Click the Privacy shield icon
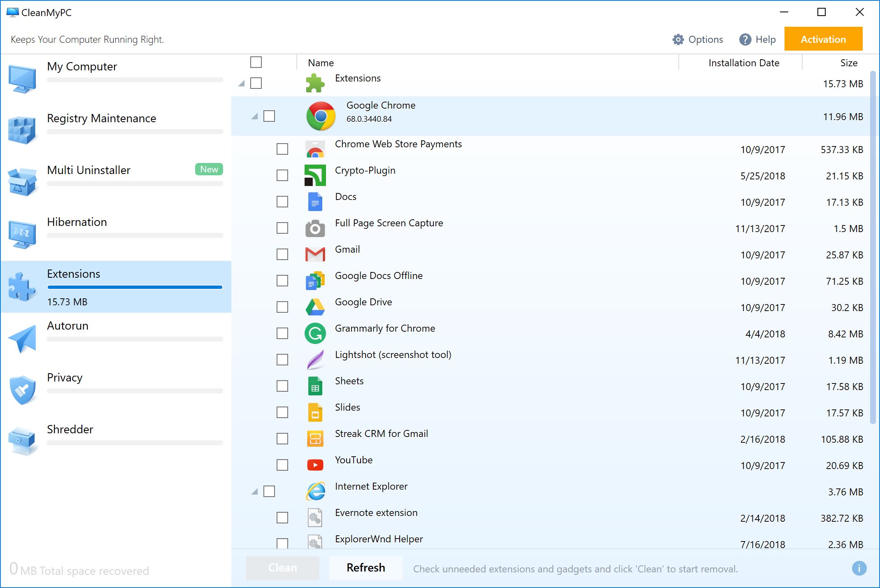The height and width of the screenshot is (588, 880). coord(22,390)
